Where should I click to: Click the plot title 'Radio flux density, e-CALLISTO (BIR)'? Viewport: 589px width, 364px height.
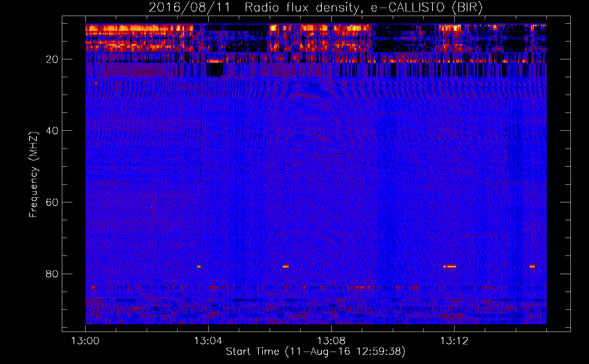pos(363,8)
